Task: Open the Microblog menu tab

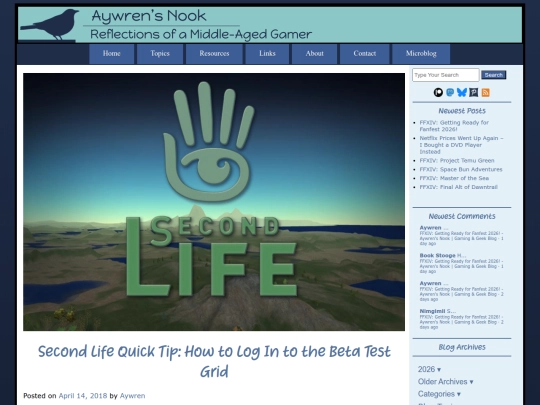Action: pos(421,54)
